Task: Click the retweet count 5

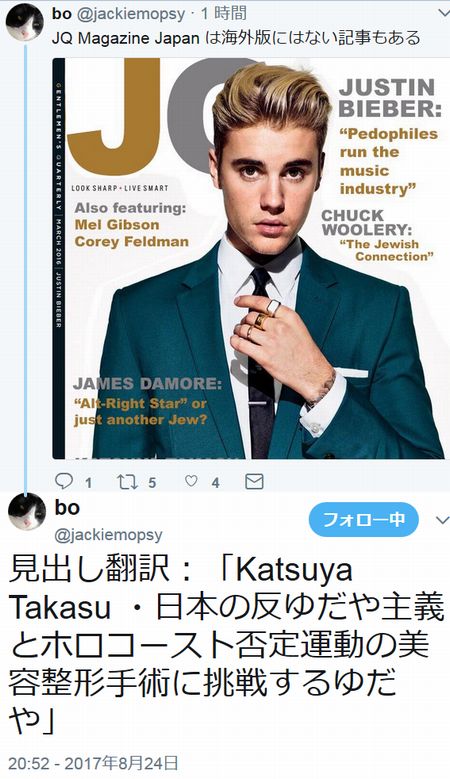Action: coord(152,482)
